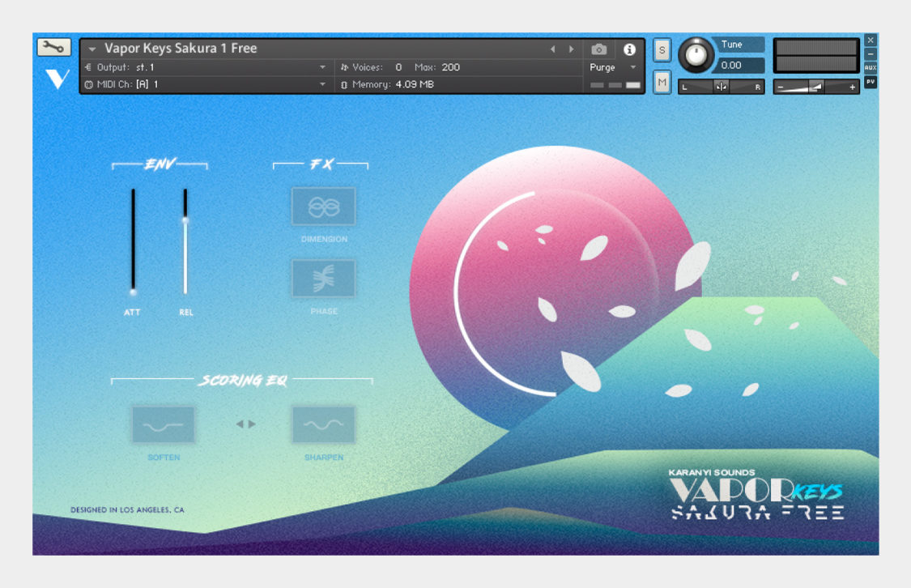Screen dimensions: 911x588
Task: Open instrument edit mode via wrench icon
Action: tap(53, 48)
